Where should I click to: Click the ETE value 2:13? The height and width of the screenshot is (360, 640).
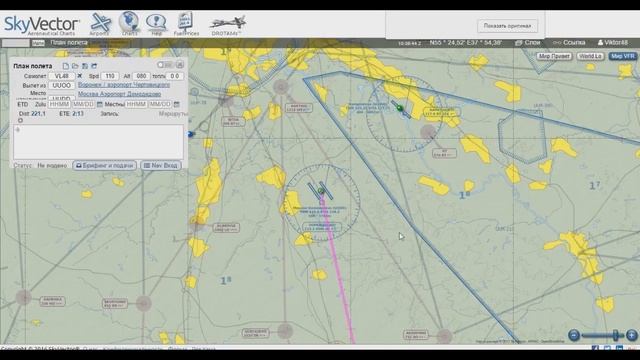[x=78, y=114]
